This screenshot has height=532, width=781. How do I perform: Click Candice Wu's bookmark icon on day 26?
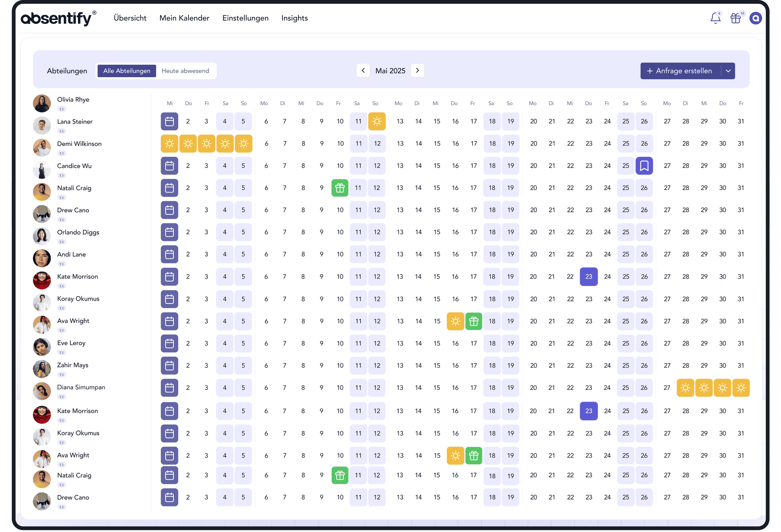click(644, 166)
